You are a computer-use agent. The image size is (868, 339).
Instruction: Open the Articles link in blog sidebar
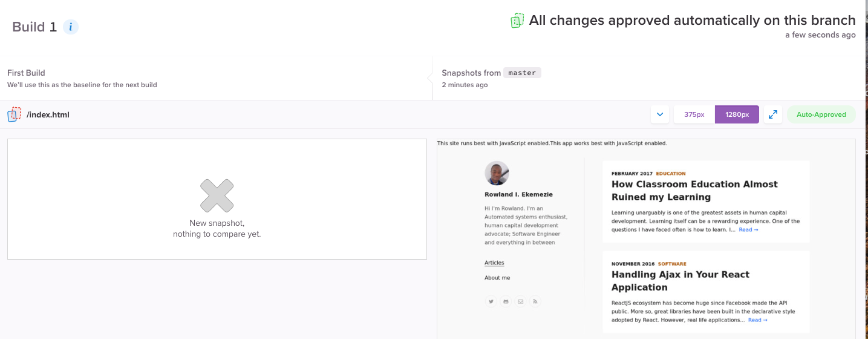point(494,263)
